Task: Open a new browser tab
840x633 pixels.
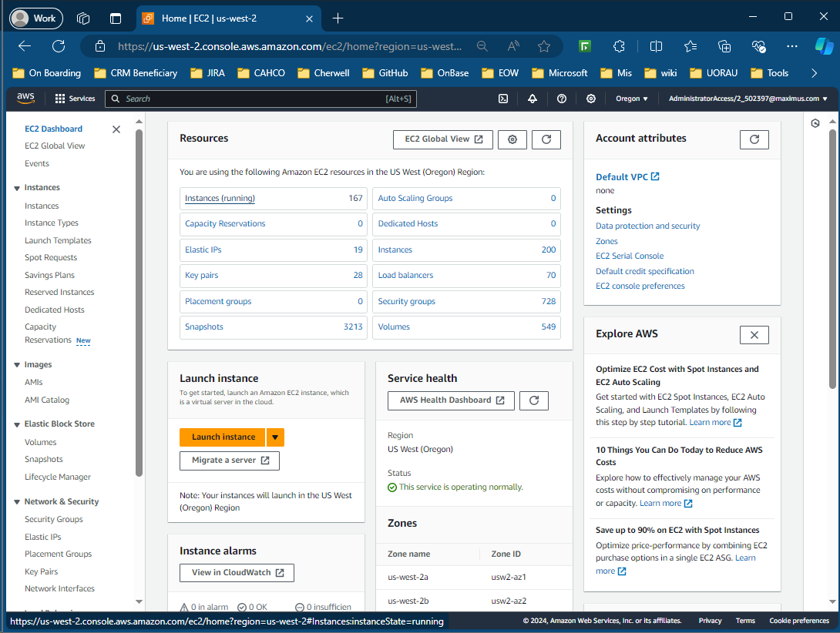Action: tap(338, 18)
